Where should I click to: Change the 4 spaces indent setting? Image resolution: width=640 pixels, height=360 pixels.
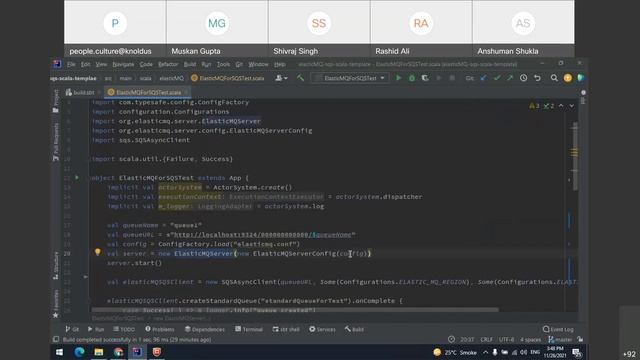pos(530,339)
